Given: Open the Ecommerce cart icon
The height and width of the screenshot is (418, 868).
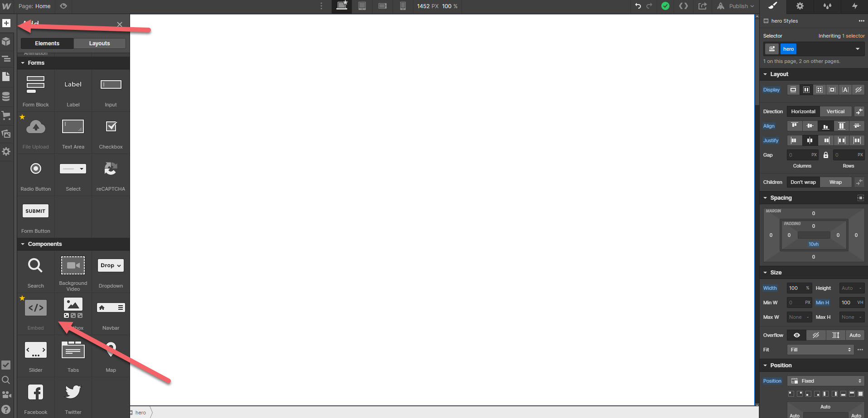Looking at the screenshot, I should pos(6,115).
